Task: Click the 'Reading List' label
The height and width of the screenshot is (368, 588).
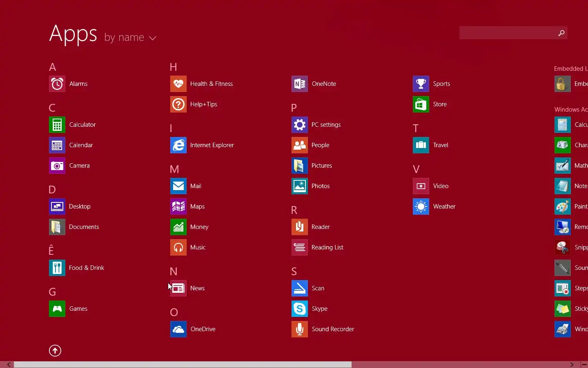Action: tap(327, 247)
